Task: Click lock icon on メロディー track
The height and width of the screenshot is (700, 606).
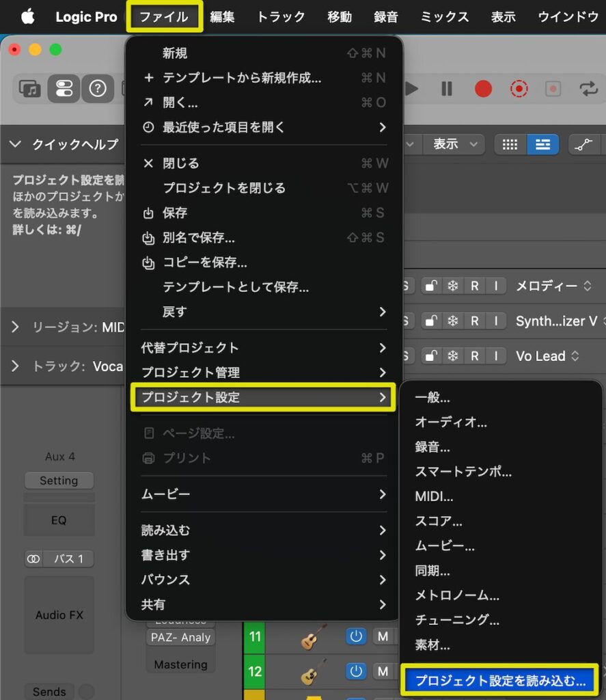Action: [x=430, y=286]
